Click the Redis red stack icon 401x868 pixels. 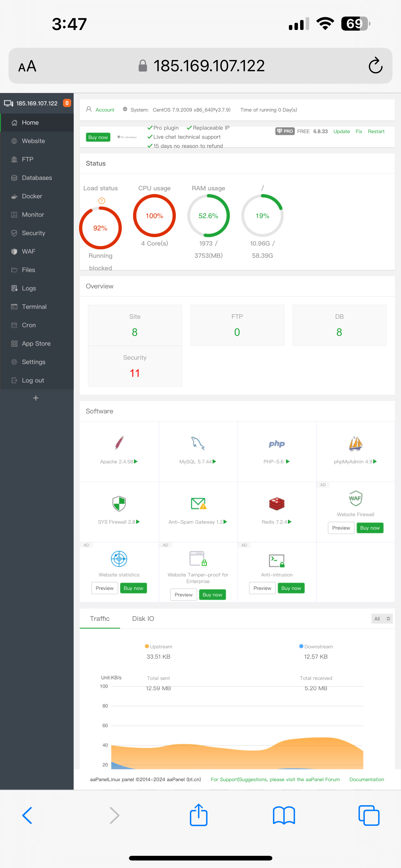277,504
